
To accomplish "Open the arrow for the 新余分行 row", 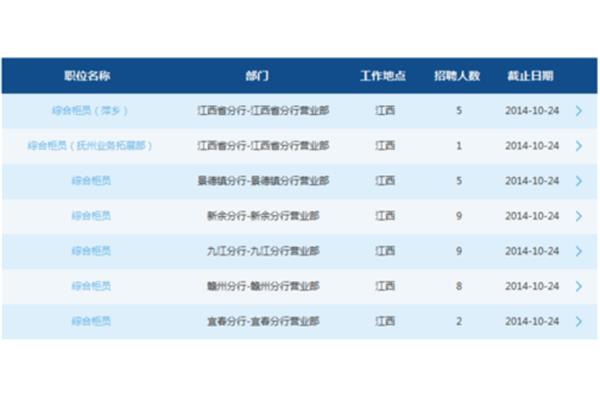I will point(579,216).
